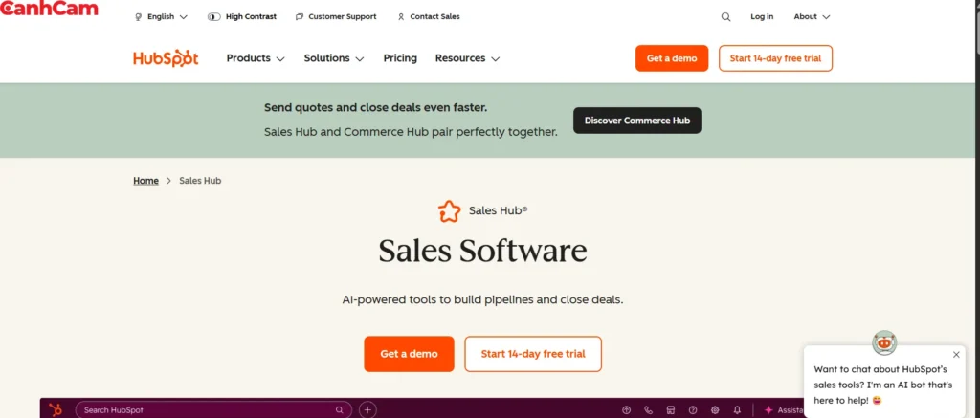Expand the Solutions menu
The image size is (980, 418).
(x=334, y=58)
